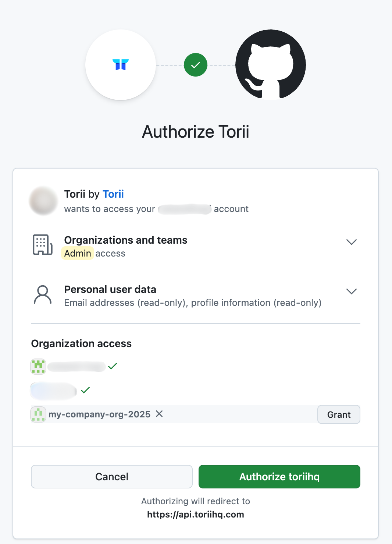Click the Admin access highlighted label
The width and height of the screenshot is (392, 544).
point(77,253)
